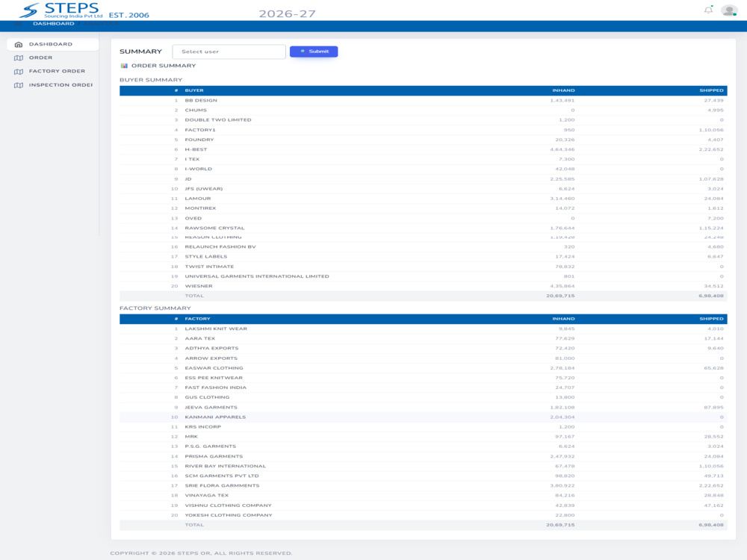The image size is (747, 560).
Task: Select SCM GARMENTS PVT LTD factory
Action: [423, 476]
